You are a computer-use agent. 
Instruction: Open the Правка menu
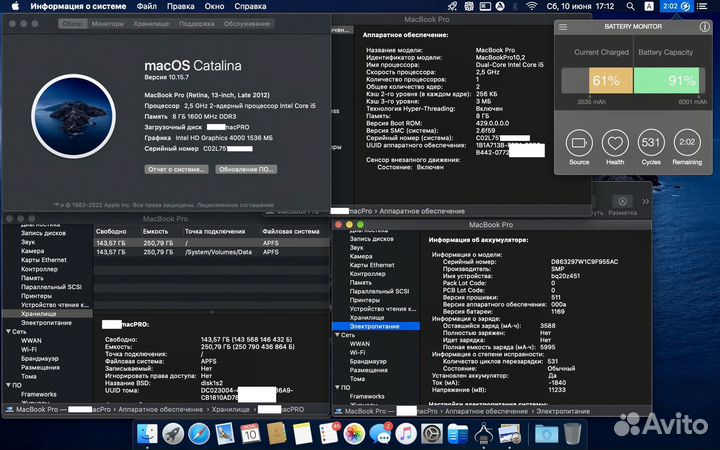180,6
